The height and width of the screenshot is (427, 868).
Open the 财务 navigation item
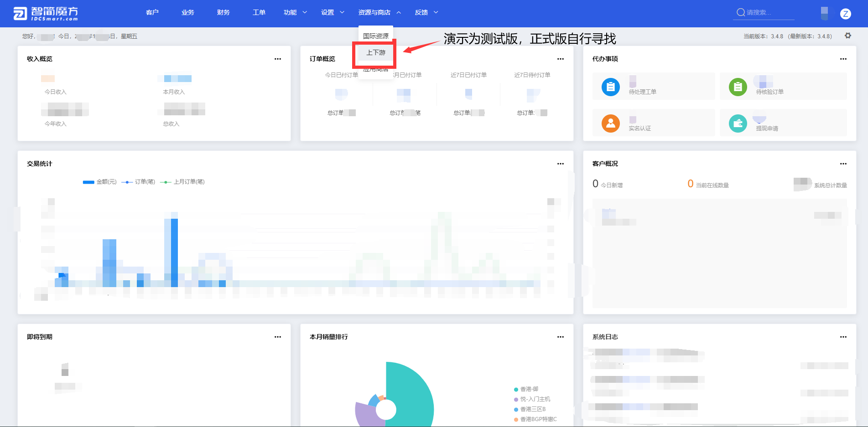pyautogui.click(x=223, y=12)
